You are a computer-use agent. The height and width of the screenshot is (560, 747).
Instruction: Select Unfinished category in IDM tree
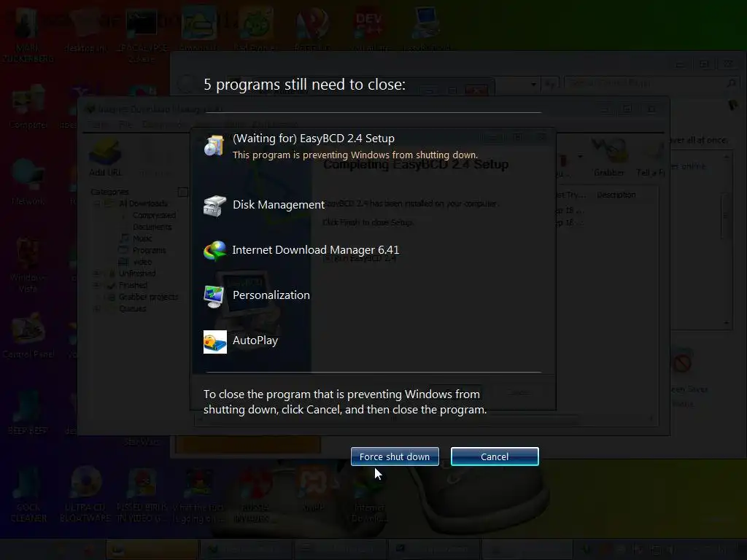click(x=137, y=273)
